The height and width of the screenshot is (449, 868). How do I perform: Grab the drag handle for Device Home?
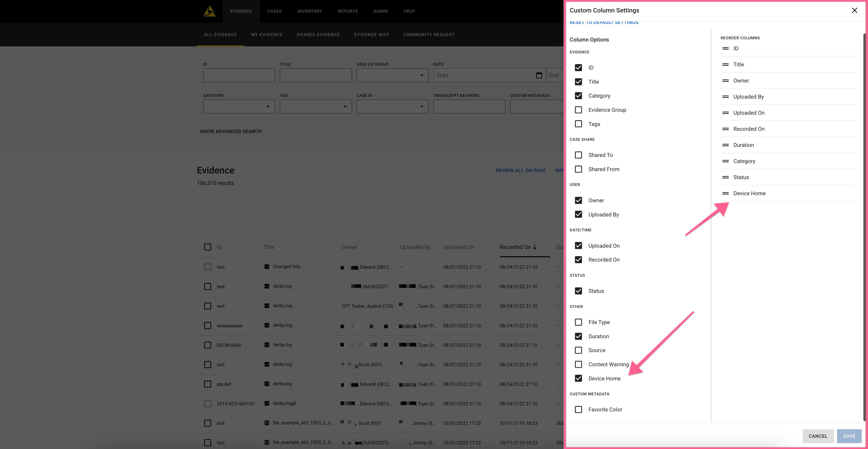(726, 193)
